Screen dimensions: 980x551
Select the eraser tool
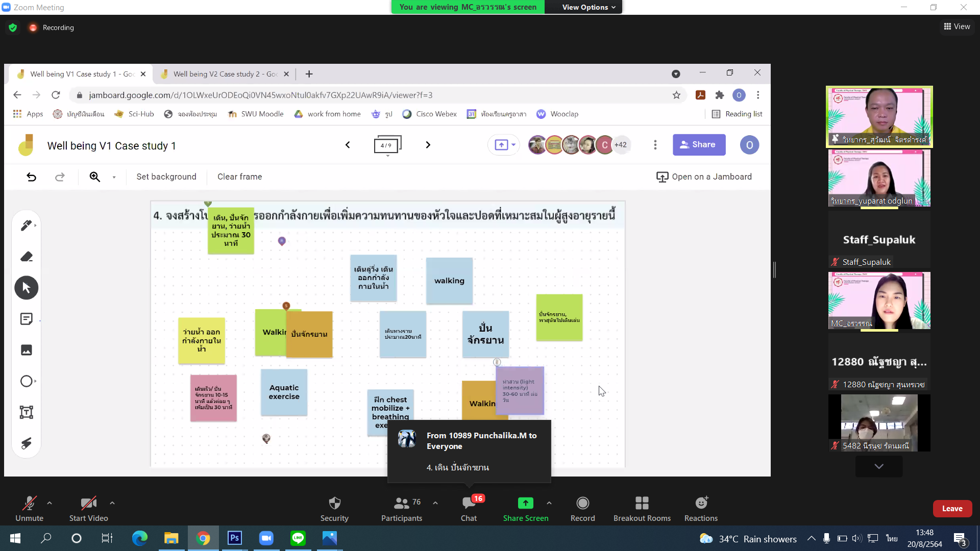click(26, 257)
